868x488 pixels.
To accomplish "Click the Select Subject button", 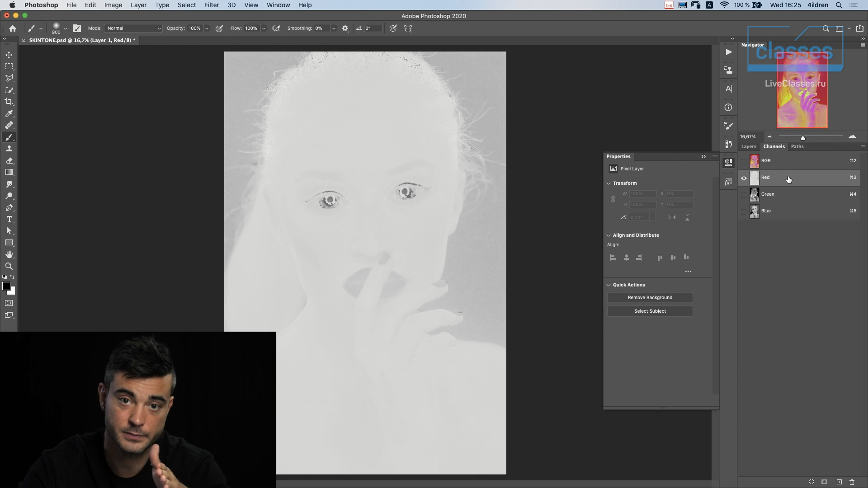I will click(650, 311).
